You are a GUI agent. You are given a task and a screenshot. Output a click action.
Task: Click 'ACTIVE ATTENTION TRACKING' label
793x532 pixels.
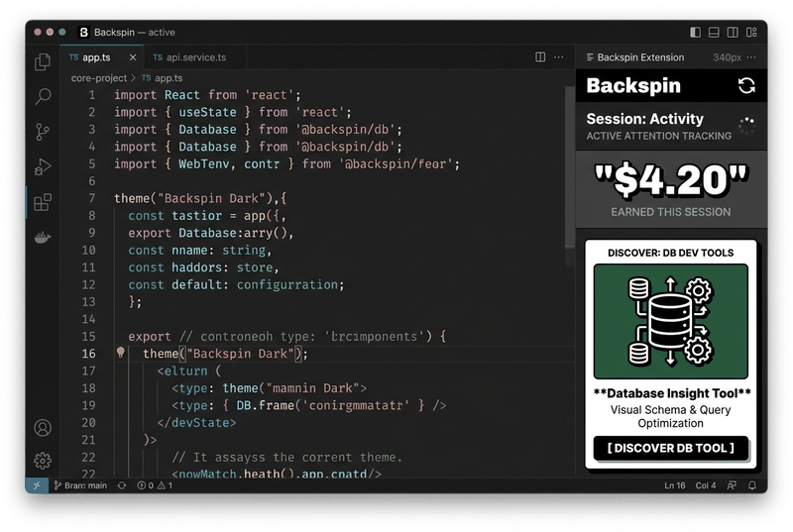[x=658, y=136]
